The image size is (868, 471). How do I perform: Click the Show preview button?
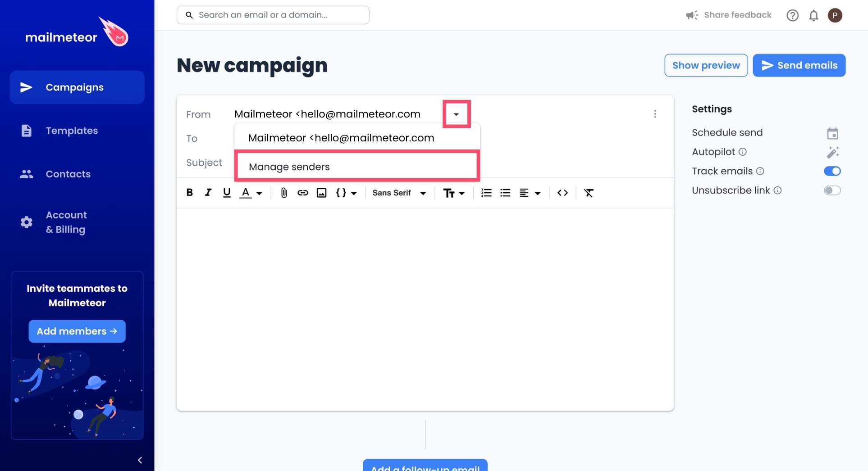(x=706, y=65)
